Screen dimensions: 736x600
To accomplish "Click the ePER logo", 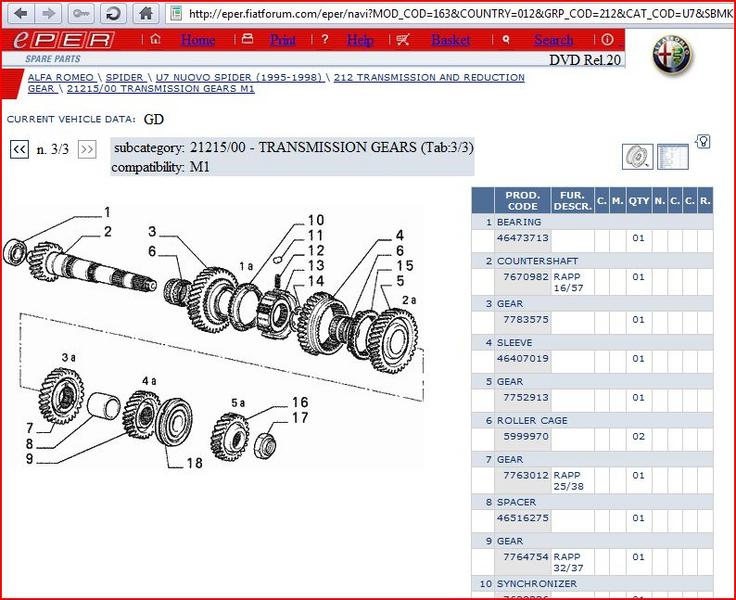I will 63,40.
